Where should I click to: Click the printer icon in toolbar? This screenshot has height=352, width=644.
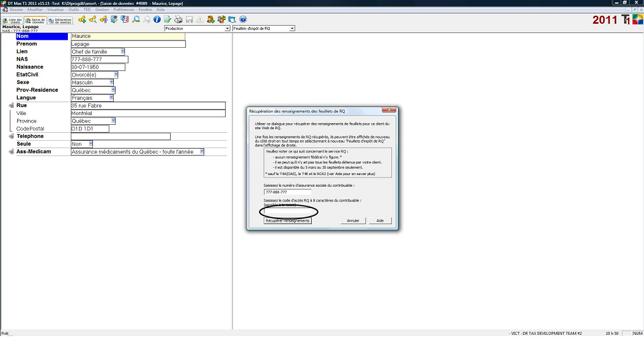click(x=178, y=20)
